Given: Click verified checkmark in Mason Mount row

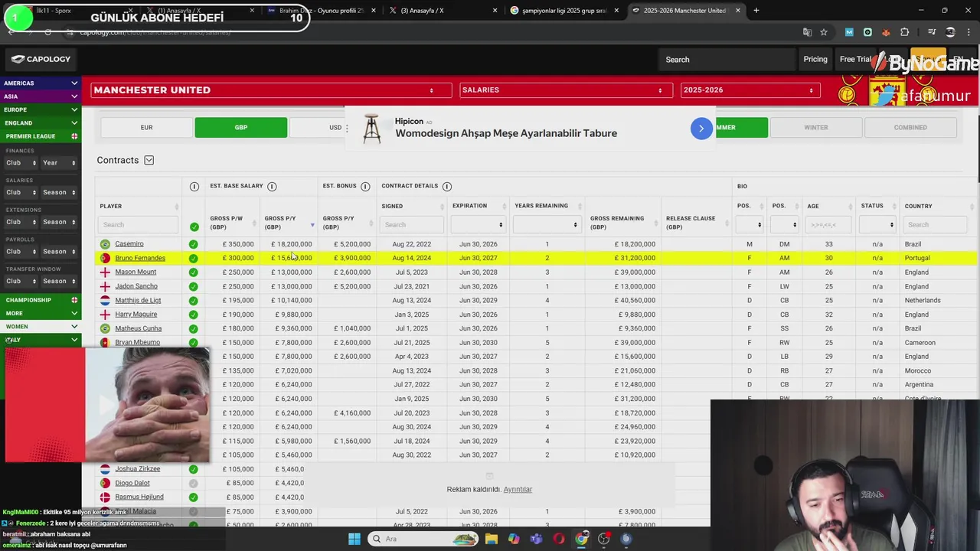Looking at the screenshot, I should click(x=193, y=272).
